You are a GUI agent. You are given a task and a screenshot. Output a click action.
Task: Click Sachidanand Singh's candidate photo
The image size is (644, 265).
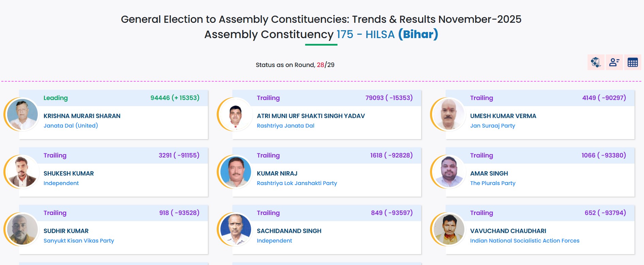point(235,230)
